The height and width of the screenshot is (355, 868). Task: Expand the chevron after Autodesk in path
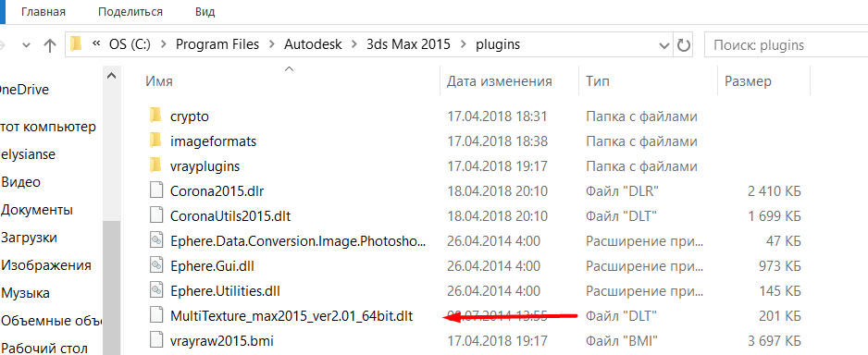pyautogui.click(x=354, y=44)
